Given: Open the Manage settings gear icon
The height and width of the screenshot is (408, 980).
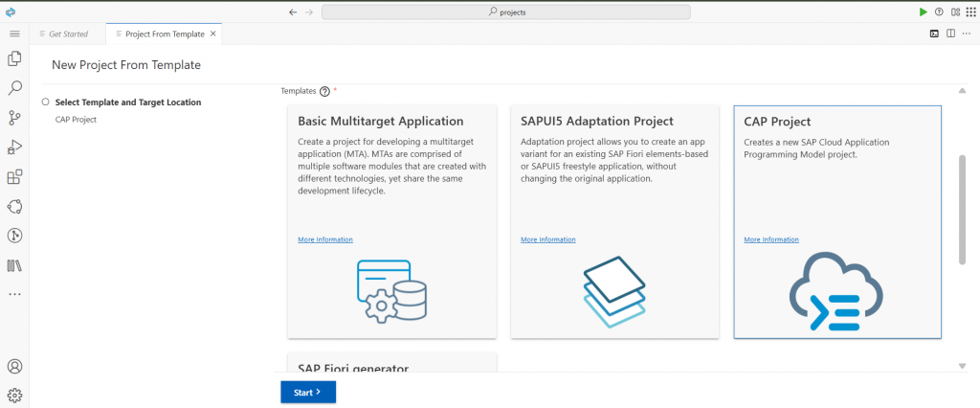Looking at the screenshot, I should pos(14,395).
